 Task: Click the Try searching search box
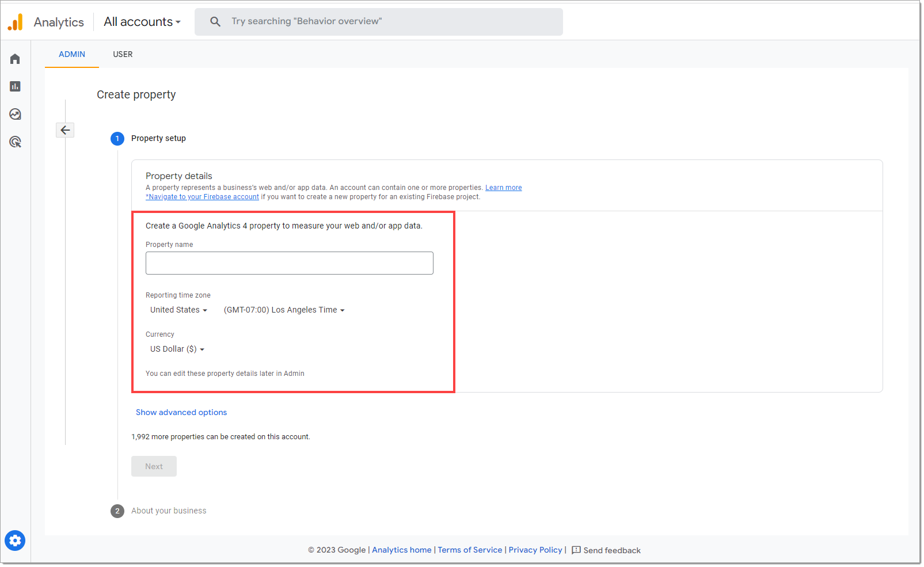pyautogui.click(x=379, y=22)
